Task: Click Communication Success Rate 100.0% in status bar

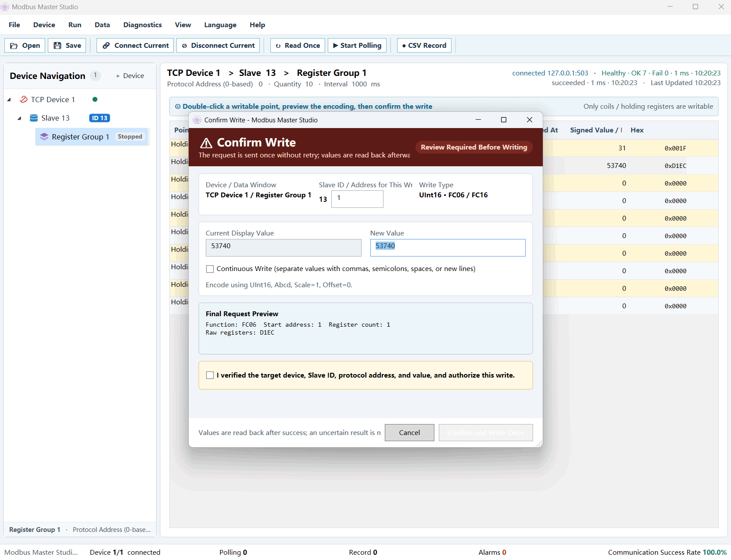Action: tap(667, 553)
